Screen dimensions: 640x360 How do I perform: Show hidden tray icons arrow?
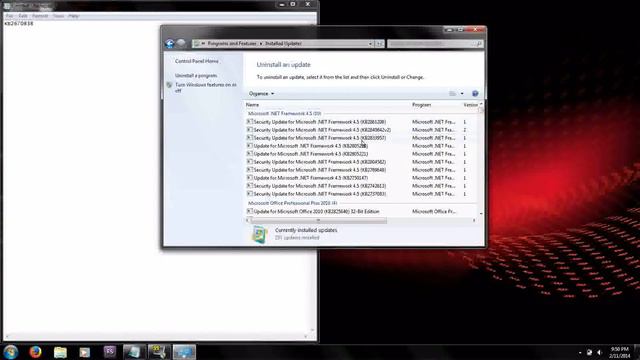click(580, 352)
